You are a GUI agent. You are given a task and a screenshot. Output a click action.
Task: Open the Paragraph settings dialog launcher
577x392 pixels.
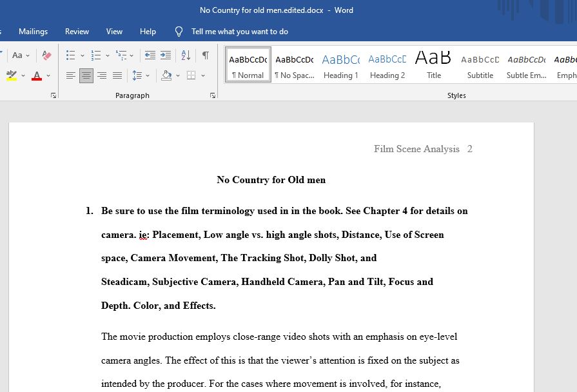(x=212, y=95)
